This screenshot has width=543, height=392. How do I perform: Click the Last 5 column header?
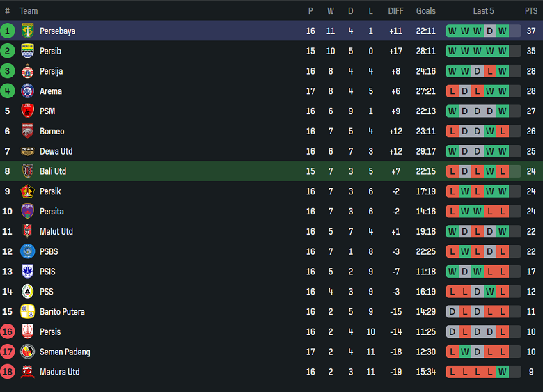[x=483, y=11]
